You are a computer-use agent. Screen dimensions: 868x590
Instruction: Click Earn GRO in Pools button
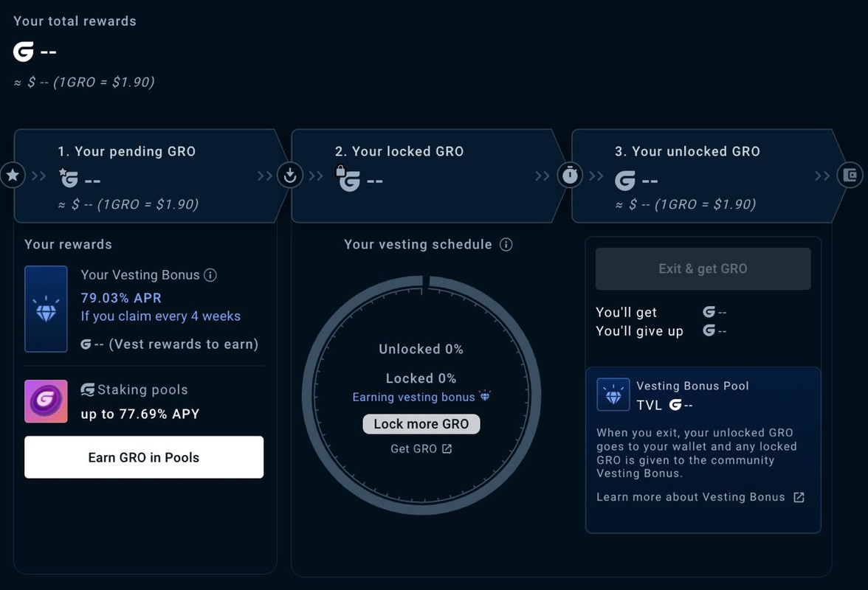coord(144,457)
